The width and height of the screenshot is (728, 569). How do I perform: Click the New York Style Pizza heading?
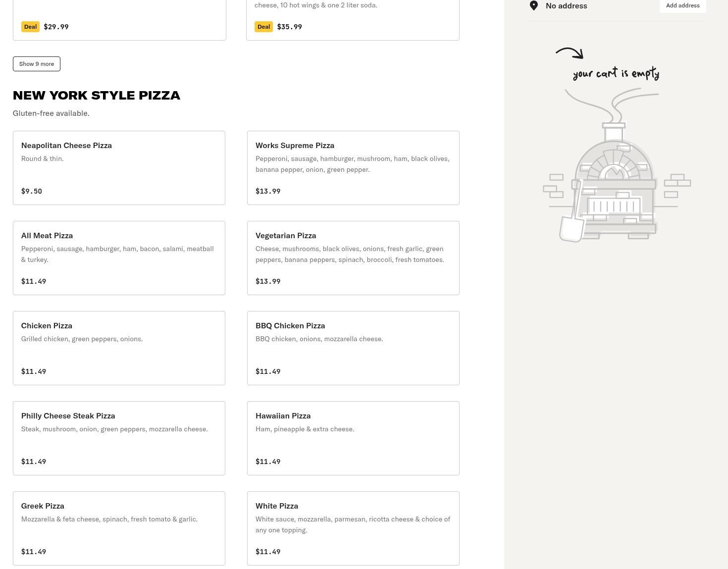click(x=97, y=95)
